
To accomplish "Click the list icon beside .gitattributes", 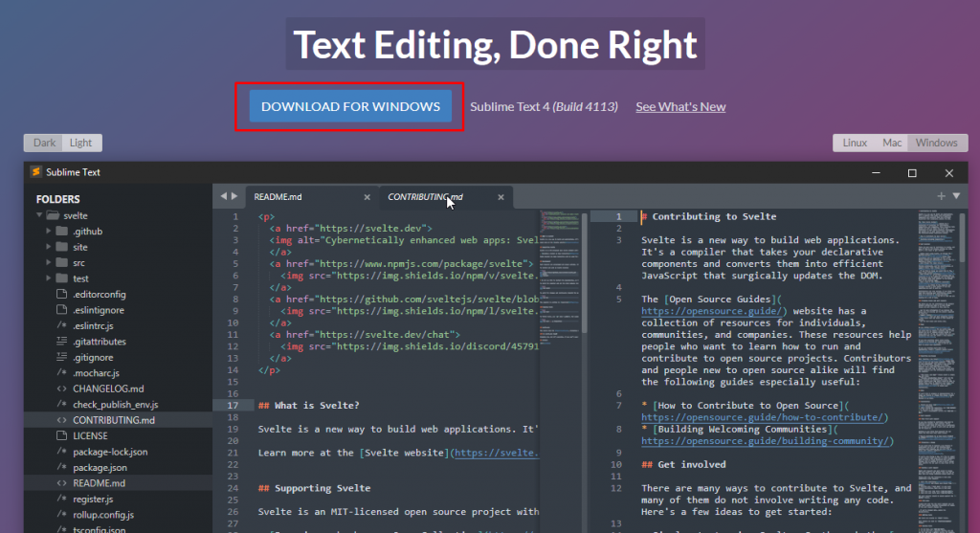I will (61, 342).
